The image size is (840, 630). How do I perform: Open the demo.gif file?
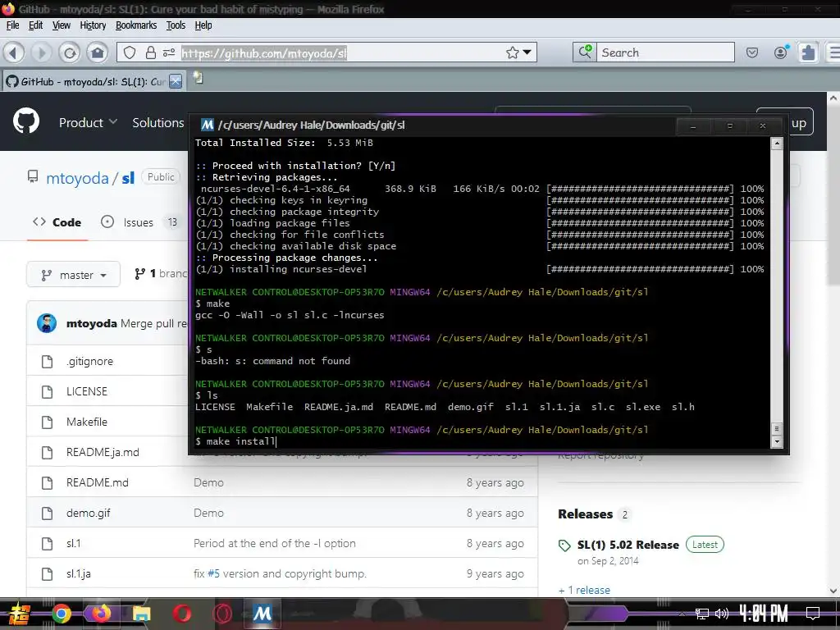point(88,514)
